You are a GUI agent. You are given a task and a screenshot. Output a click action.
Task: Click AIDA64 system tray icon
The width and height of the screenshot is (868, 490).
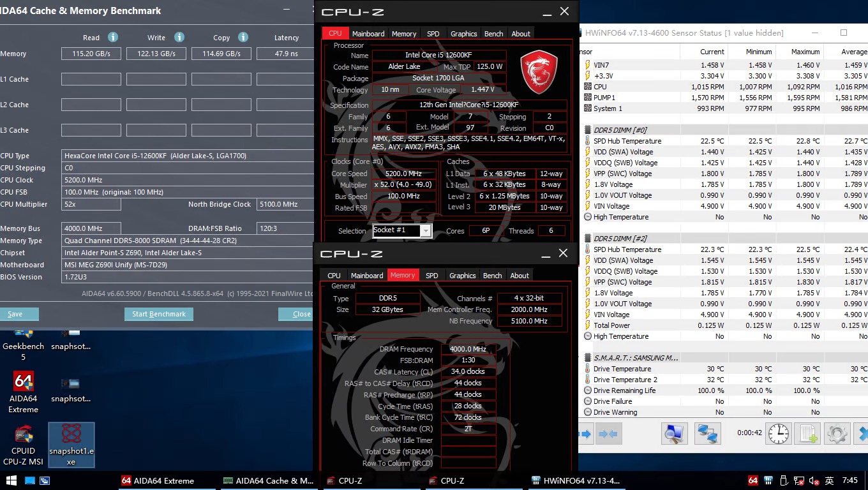point(753,480)
